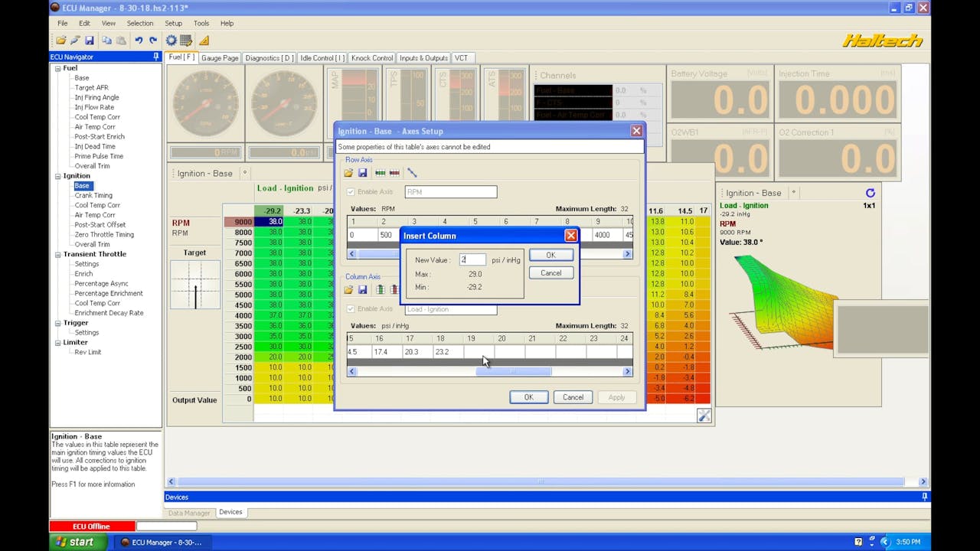The width and height of the screenshot is (980, 551).
Task: Click the Redo icon in the toolbar
Action: [152, 40]
